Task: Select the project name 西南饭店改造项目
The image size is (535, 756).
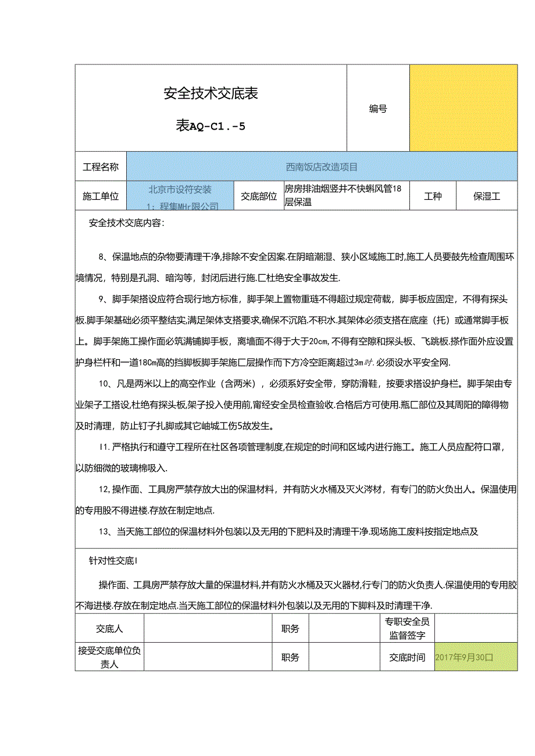Action: click(322, 166)
